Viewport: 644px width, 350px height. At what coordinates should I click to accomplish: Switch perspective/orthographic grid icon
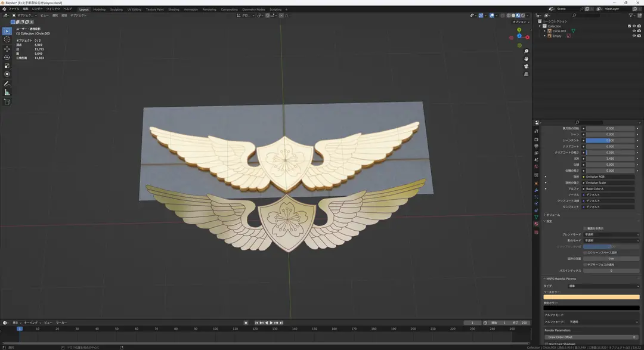pyautogui.click(x=526, y=75)
